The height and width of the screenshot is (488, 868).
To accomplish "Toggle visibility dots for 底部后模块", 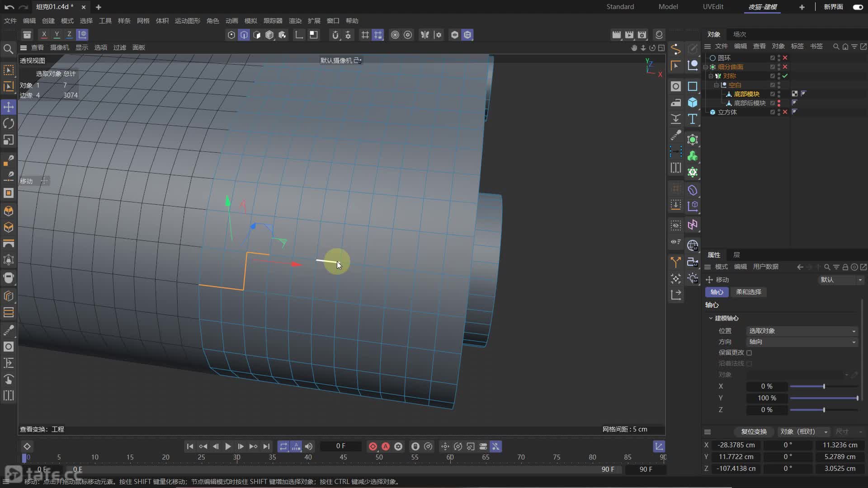I will pos(779,103).
